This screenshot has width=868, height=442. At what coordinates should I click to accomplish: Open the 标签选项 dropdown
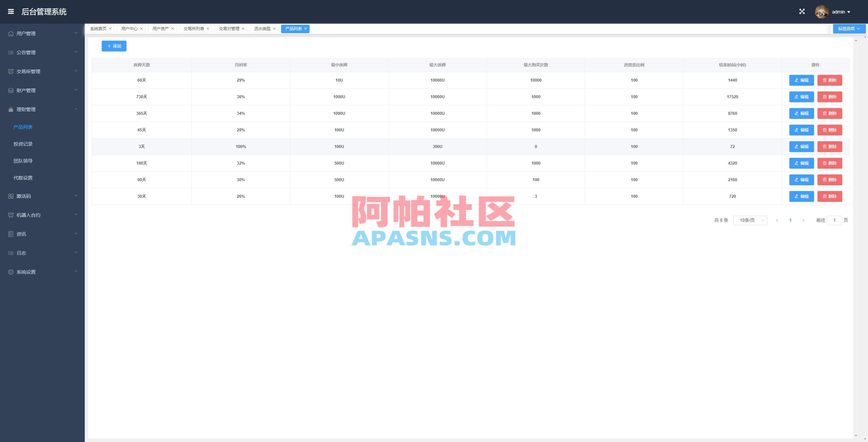pos(849,28)
